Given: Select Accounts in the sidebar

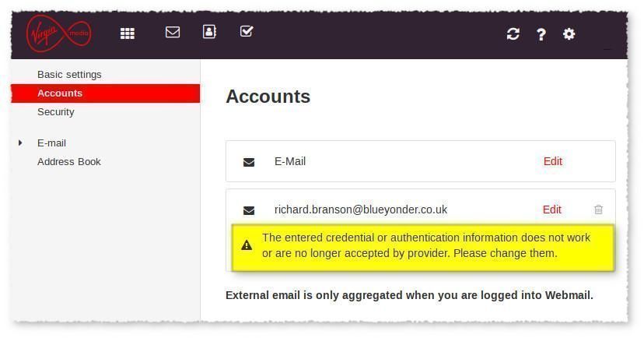Looking at the screenshot, I should pyautogui.click(x=60, y=93).
